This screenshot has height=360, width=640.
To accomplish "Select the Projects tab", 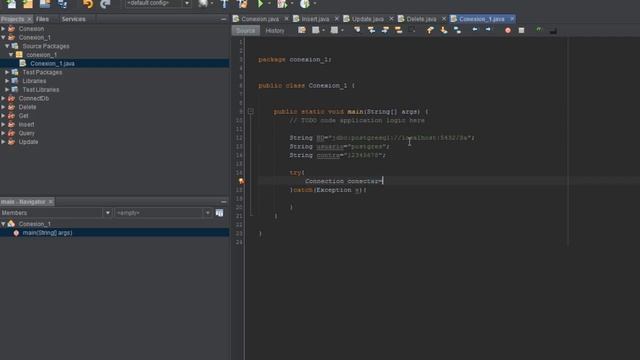I will pyautogui.click(x=12, y=19).
